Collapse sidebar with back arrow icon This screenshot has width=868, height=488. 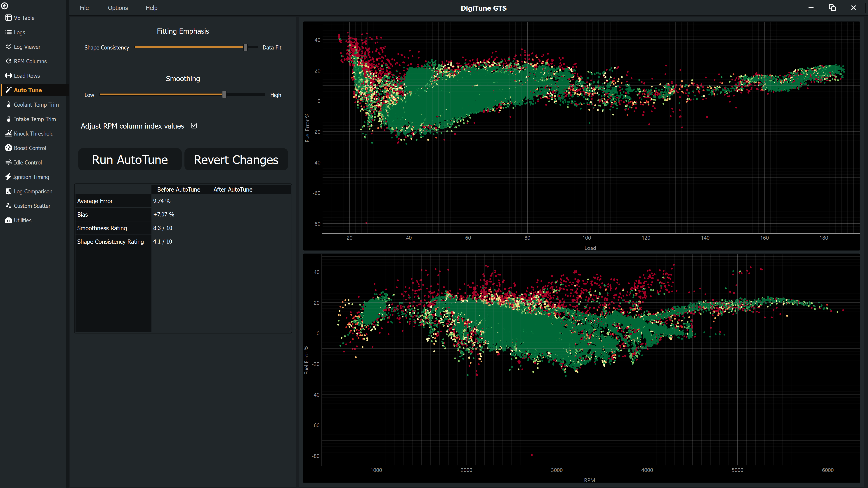tap(5, 6)
